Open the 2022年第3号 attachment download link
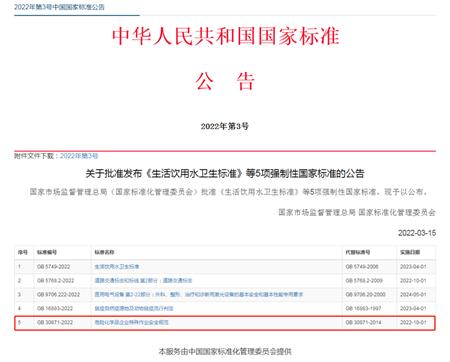The height and width of the screenshot is (362, 450). tap(79, 156)
